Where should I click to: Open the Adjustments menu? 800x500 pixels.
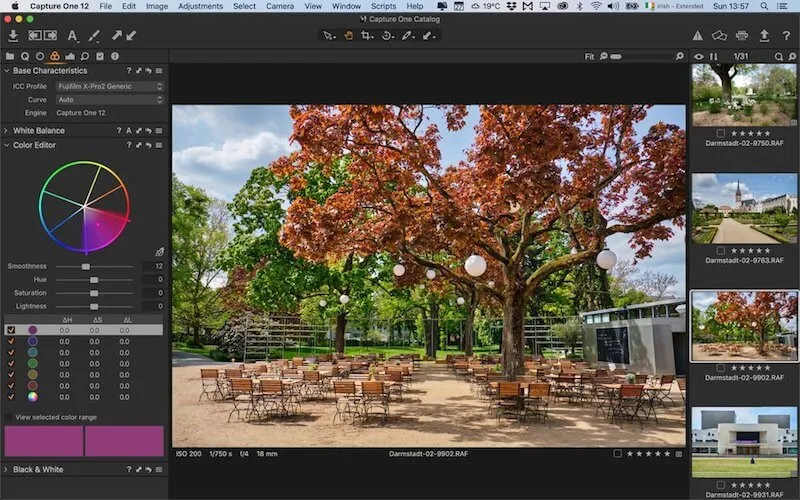pyautogui.click(x=200, y=6)
